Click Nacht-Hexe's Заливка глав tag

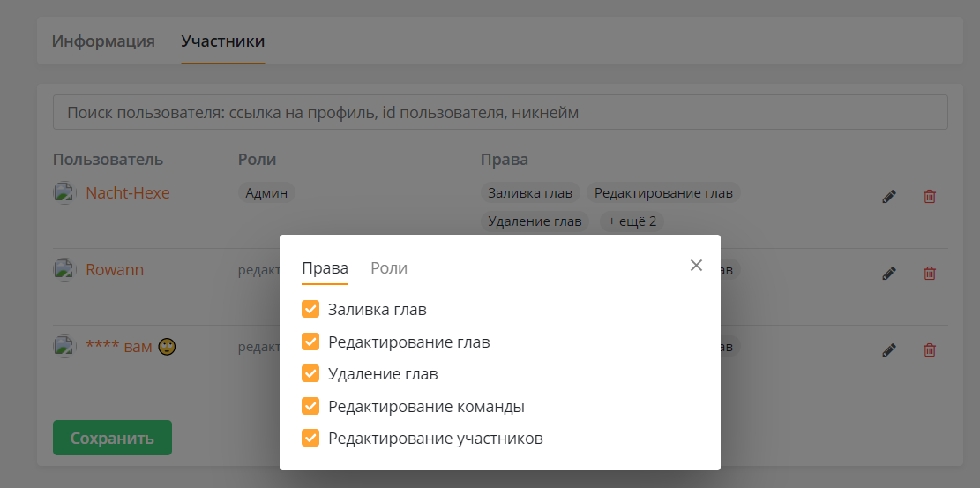[531, 193]
